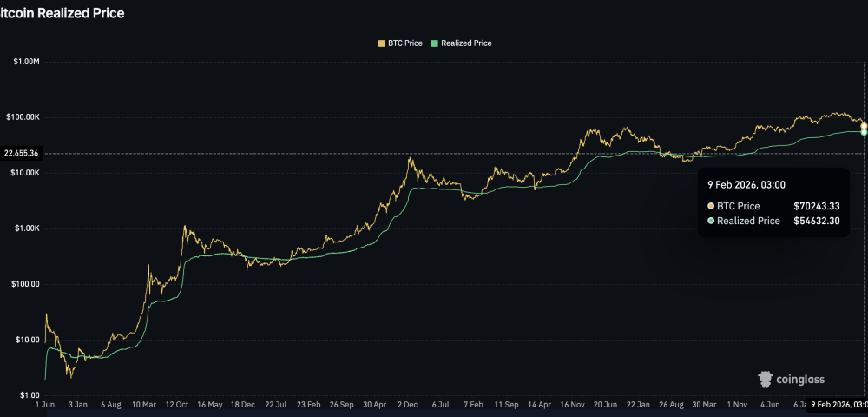Click the $100.00 y-axis label
Screen dimensions: 868x417
coord(27,284)
